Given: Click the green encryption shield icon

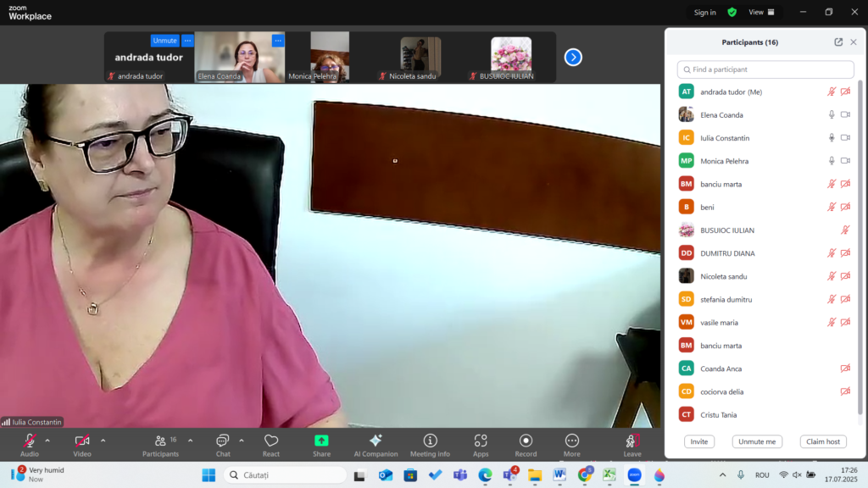Looking at the screenshot, I should [732, 12].
